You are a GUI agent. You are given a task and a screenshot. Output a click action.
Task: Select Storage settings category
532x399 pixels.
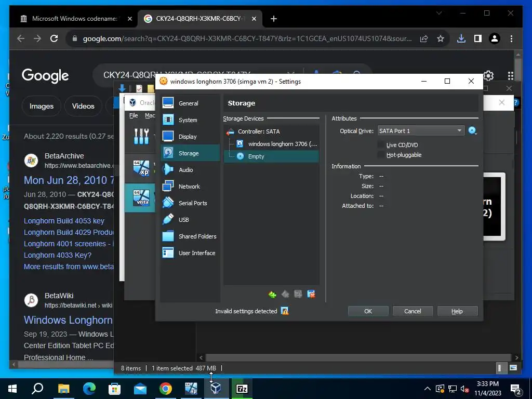click(190, 153)
